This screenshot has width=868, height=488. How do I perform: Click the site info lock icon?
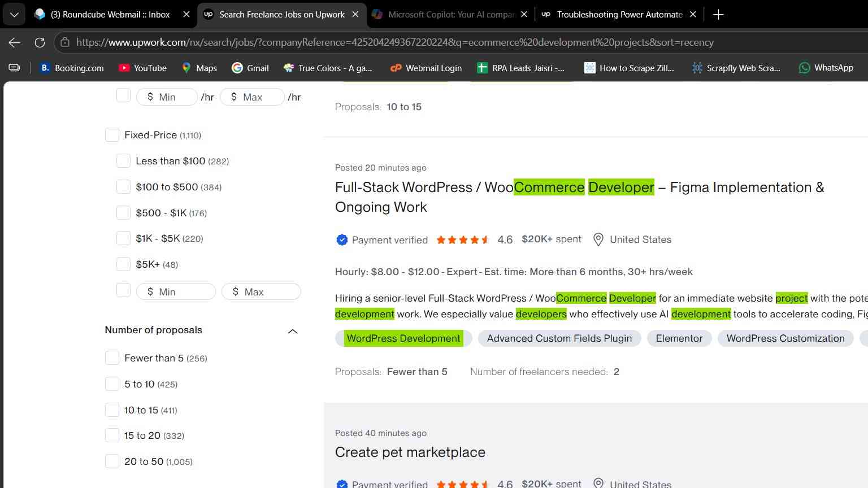(x=65, y=42)
